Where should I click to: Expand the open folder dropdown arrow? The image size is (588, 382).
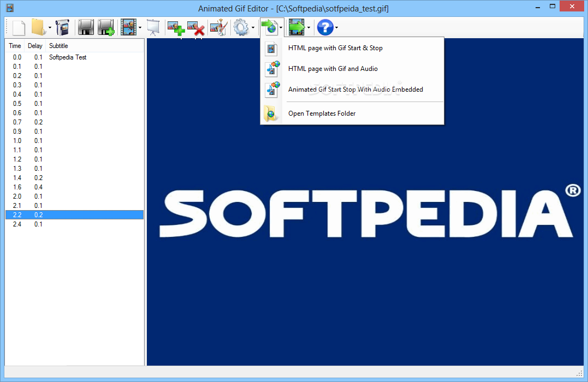(x=50, y=27)
